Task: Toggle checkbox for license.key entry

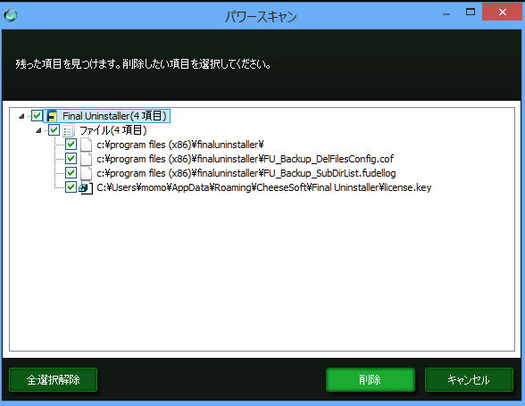Action: click(x=71, y=187)
